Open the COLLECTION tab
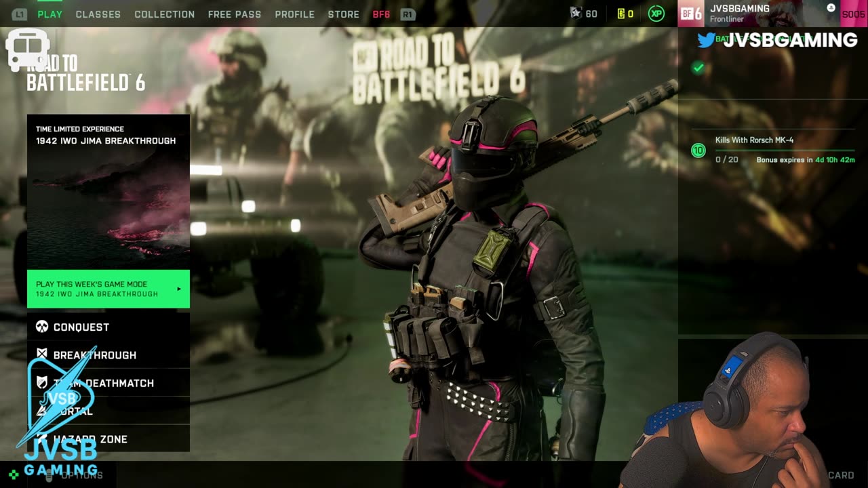Viewport: 868px width, 488px height. click(x=164, y=14)
